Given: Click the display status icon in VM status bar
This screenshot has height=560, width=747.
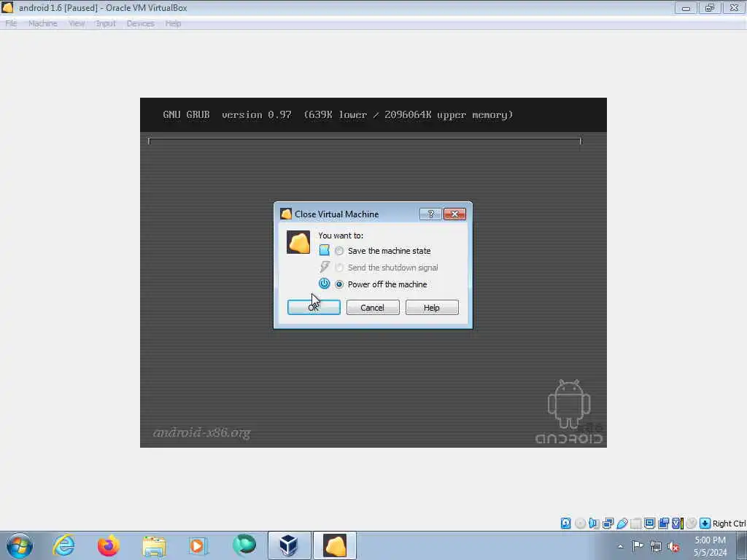Looking at the screenshot, I should 649,523.
